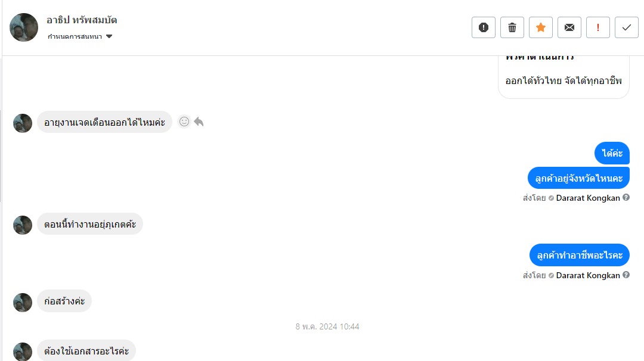React with the smiley emoji icon
644x361 pixels.
pos(184,122)
